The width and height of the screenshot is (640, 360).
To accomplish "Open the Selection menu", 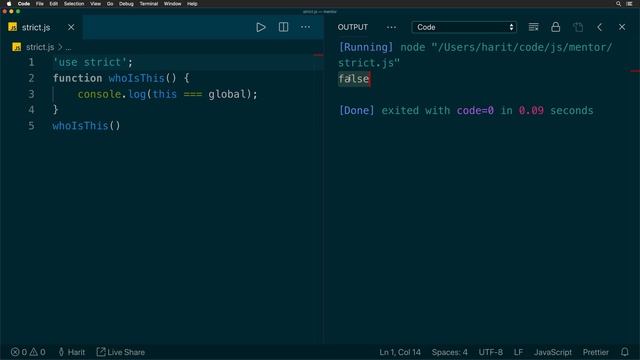I will point(74,4).
